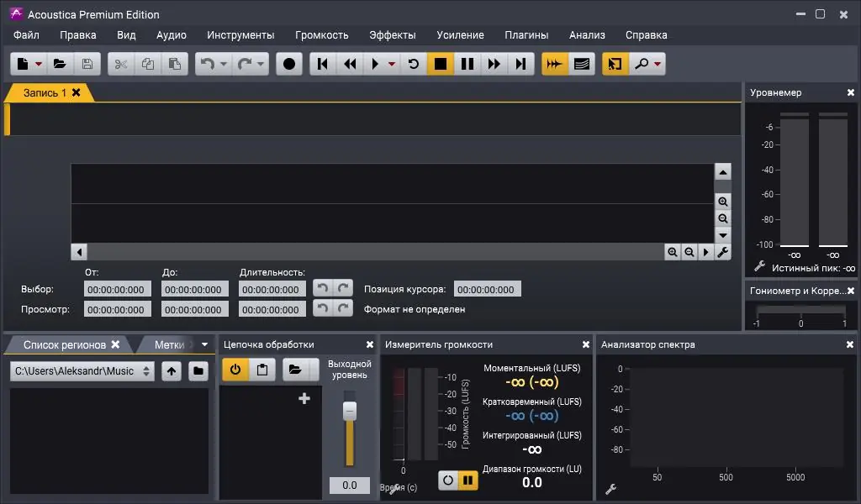Expand the zoom tool dropdown arrow
The width and height of the screenshot is (861, 504).
coord(658,64)
